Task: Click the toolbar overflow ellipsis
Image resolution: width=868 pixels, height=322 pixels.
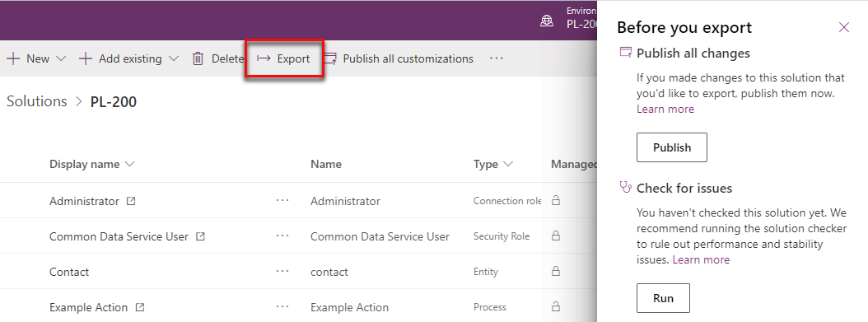Action: click(497, 58)
